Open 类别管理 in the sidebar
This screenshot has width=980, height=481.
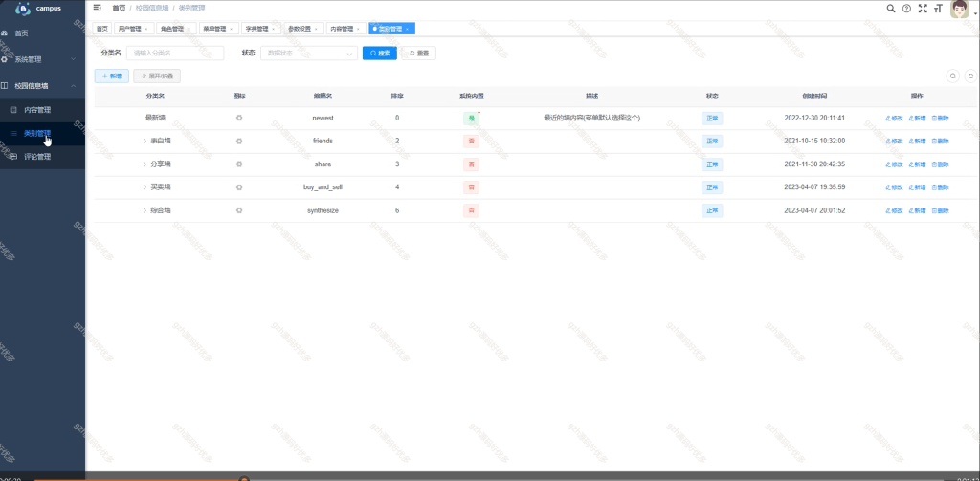click(42, 133)
